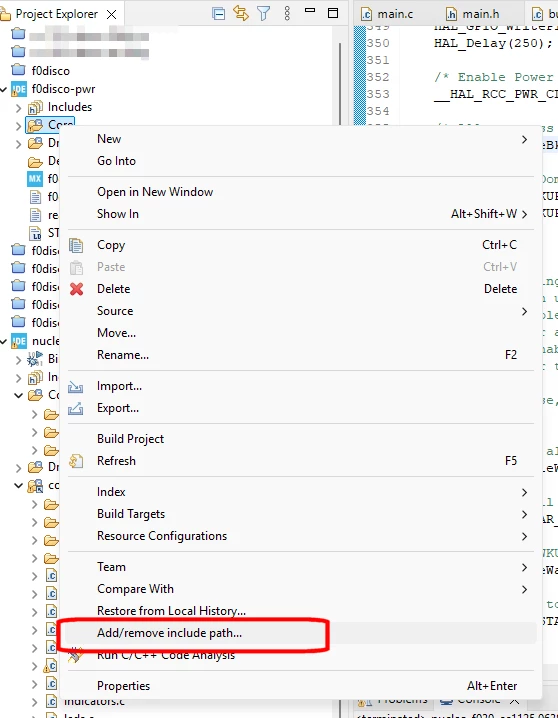This screenshot has width=558, height=718.
Task: Open the Build Targets submenu
Action: click(x=301, y=514)
